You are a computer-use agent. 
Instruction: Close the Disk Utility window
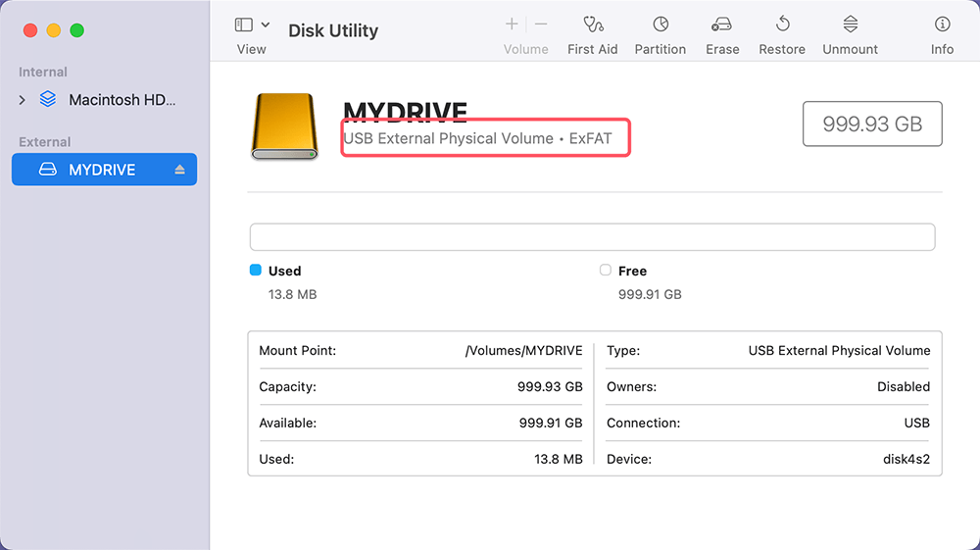click(30, 30)
